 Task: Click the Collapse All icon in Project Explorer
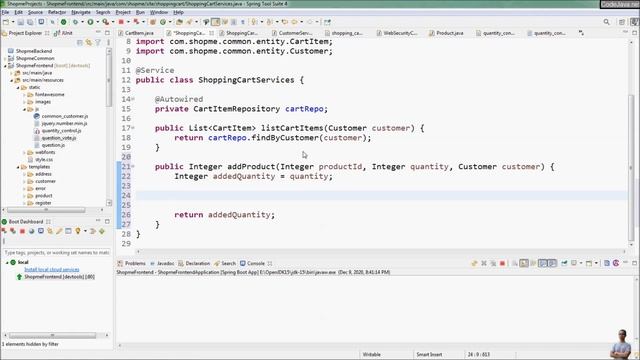(x=80, y=42)
